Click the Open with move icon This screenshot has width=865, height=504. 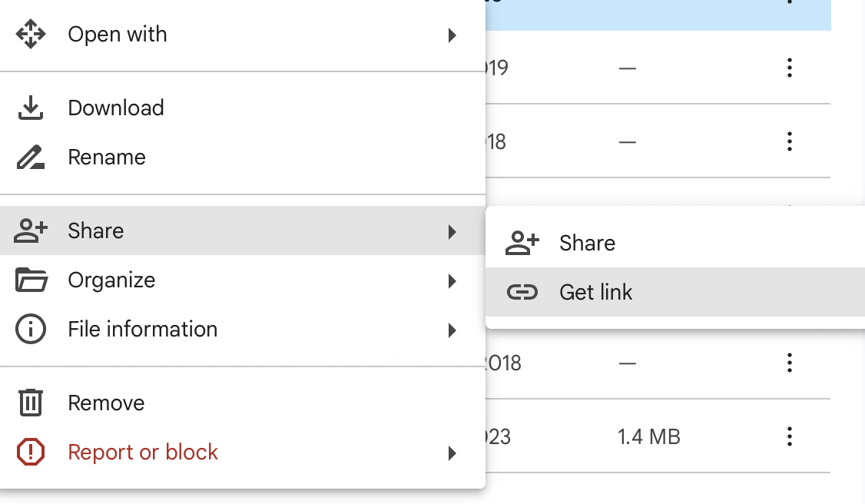30,34
